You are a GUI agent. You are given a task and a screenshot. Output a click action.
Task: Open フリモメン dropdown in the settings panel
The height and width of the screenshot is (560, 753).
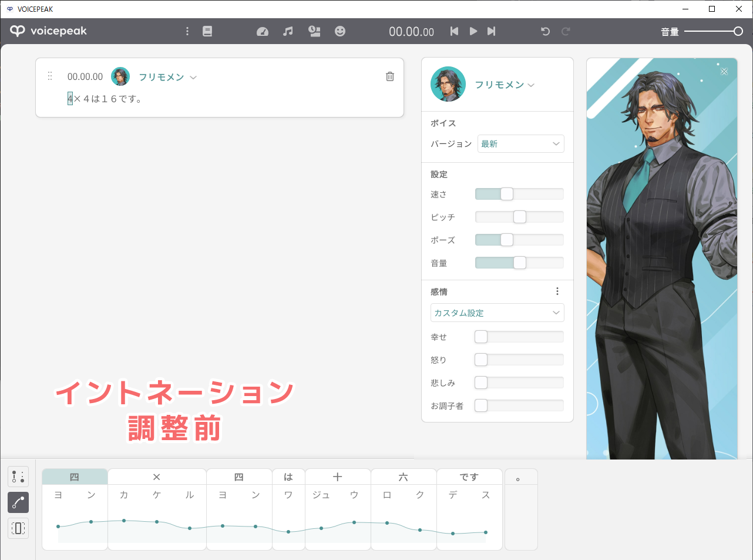tap(505, 85)
